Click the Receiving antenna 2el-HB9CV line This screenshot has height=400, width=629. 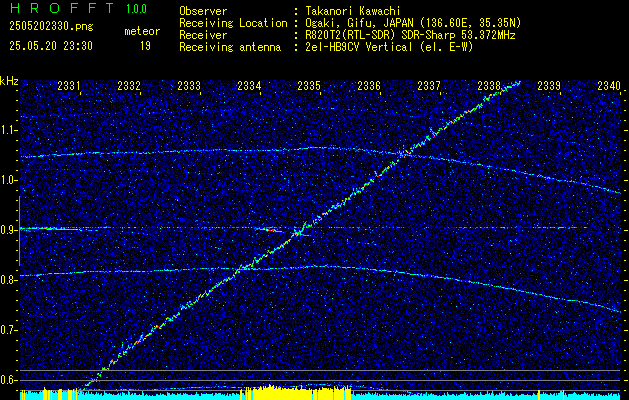click(x=387, y=47)
